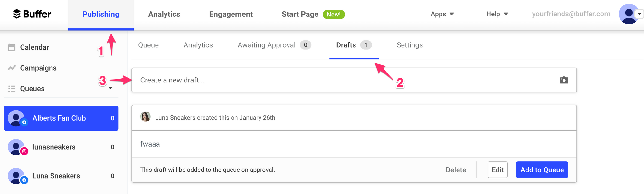Open the Help dropdown menu
The image size is (644, 194).
point(497,14)
